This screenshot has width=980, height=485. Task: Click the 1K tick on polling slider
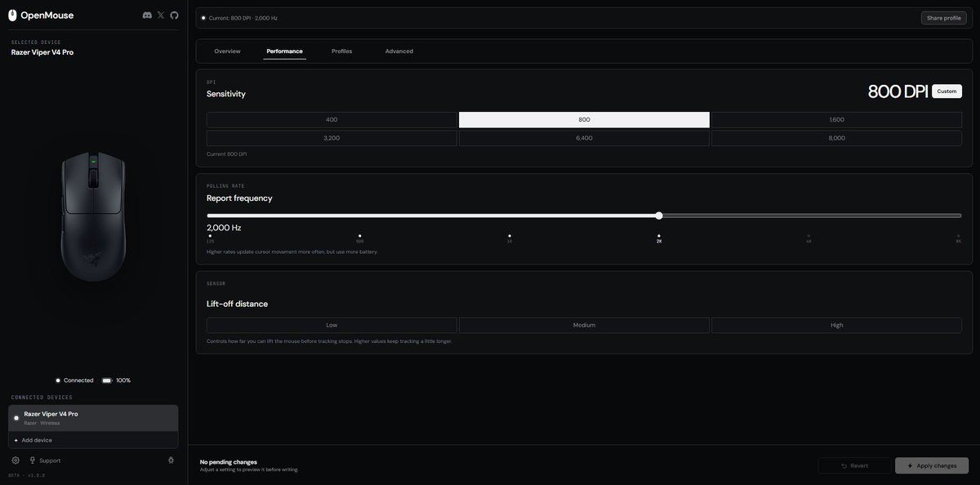(x=510, y=238)
